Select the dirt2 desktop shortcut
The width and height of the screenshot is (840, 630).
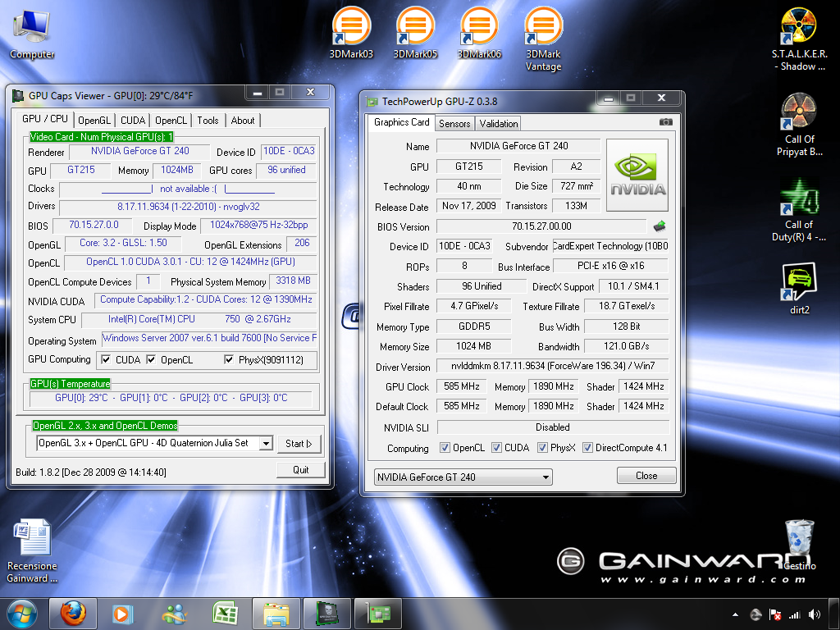799,288
